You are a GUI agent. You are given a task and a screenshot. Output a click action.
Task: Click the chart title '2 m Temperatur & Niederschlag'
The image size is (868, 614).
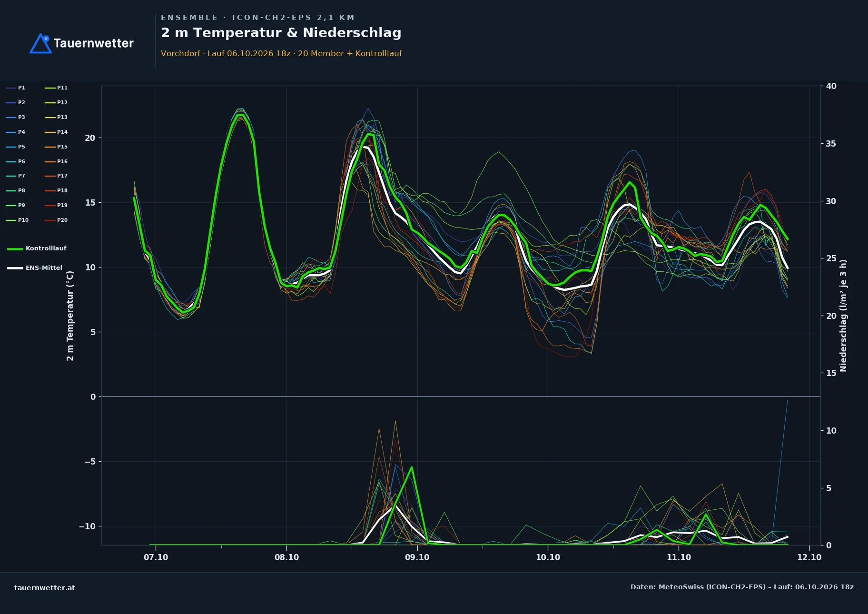[x=281, y=33]
